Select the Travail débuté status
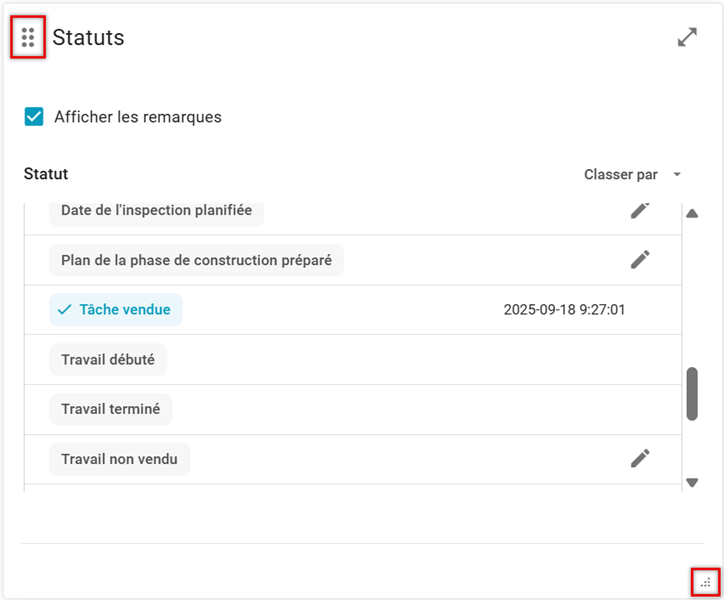The width and height of the screenshot is (724, 600). click(108, 360)
